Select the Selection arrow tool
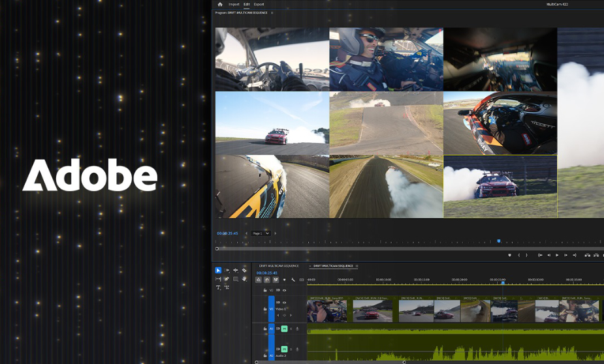The width and height of the screenshot is (604, 364). point(218,270)
